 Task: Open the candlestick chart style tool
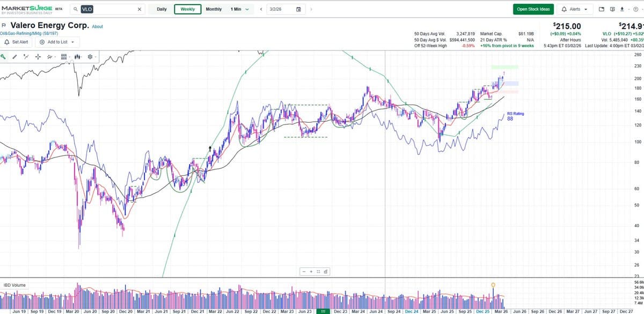tap(77, 56)
